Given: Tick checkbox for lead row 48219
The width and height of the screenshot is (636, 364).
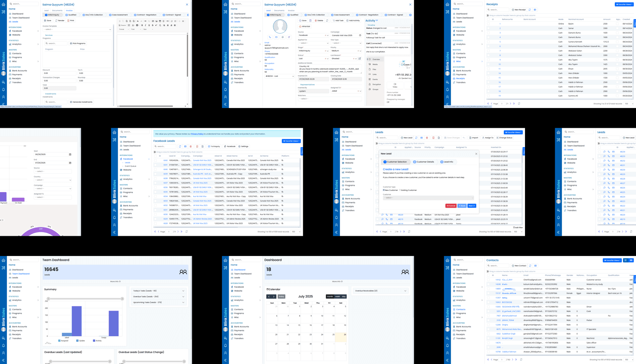Looking at the screenshot, I should pos(377,219).
